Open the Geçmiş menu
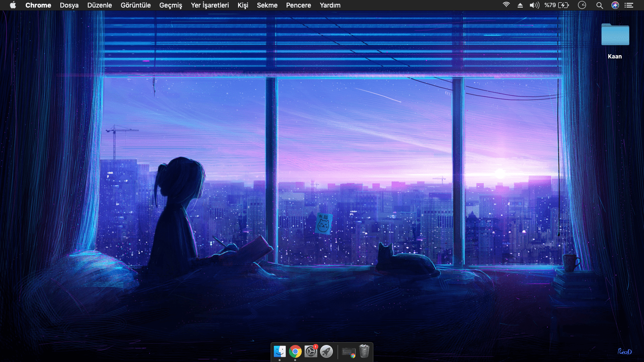 pyautogui.click(x=171, y=5)
